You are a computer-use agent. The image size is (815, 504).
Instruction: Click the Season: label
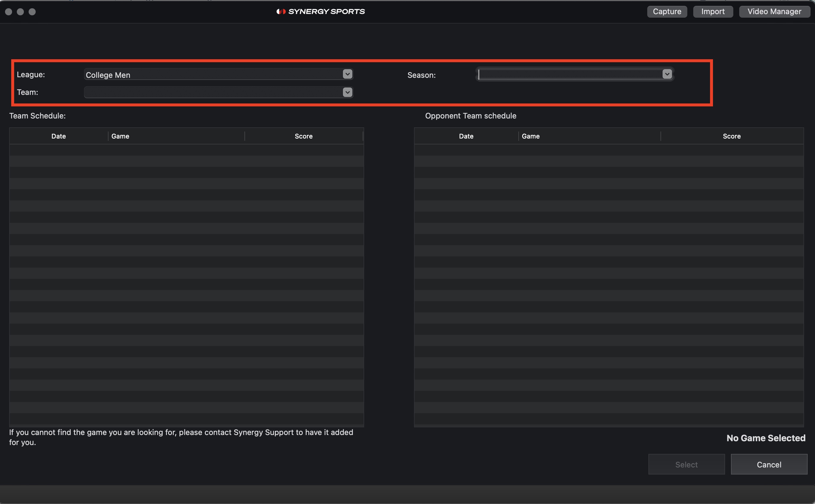tap(421, 75)
